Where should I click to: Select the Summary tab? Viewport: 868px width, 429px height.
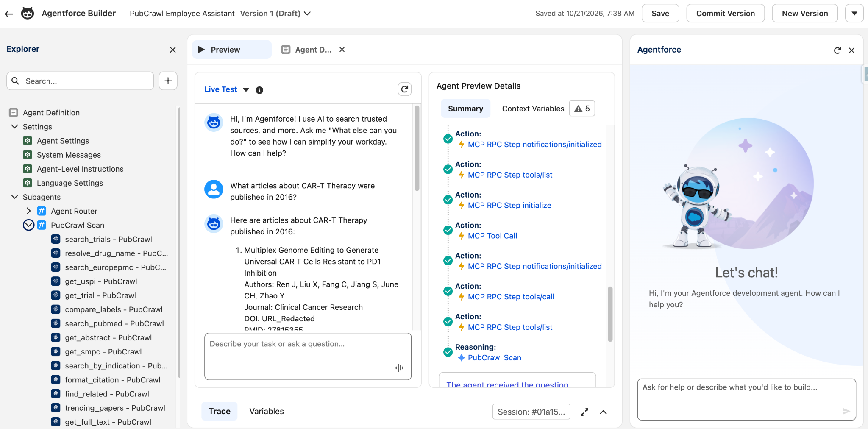[465, 109]
